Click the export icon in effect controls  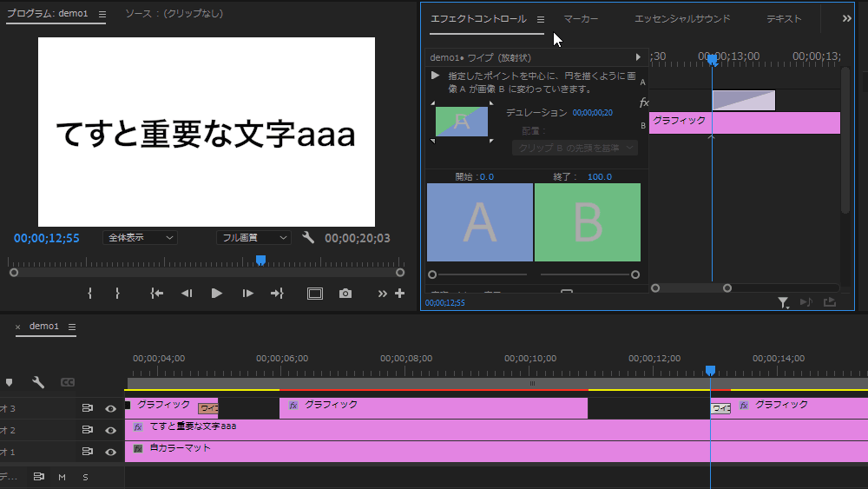[x=829, y=301]
